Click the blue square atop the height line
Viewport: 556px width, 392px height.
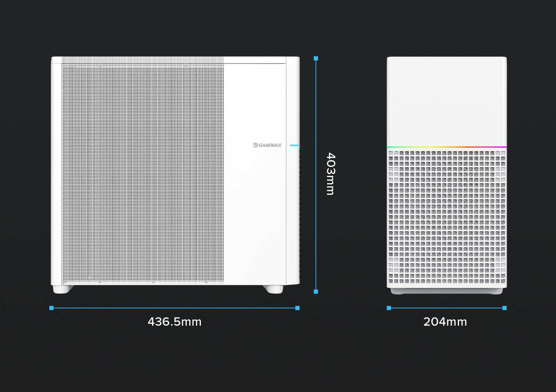point(316,59)
